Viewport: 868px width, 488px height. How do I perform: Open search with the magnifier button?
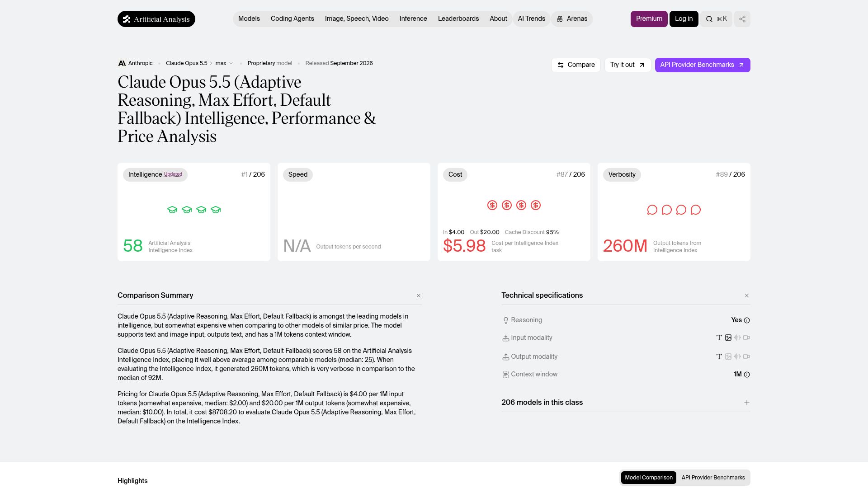(x=717, y=19)
